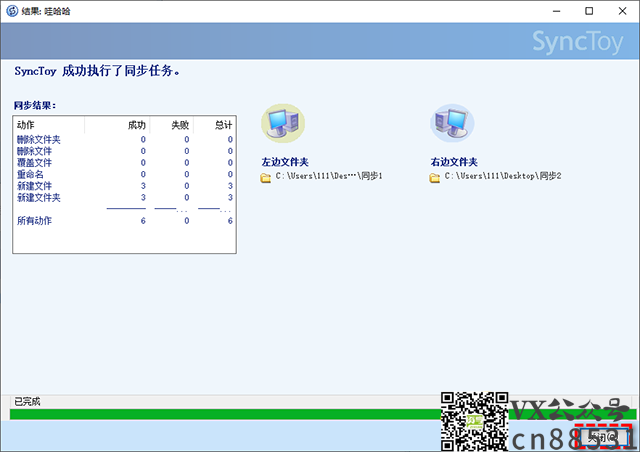Click the folder icon beside 同步1 path

click(265, 178)
